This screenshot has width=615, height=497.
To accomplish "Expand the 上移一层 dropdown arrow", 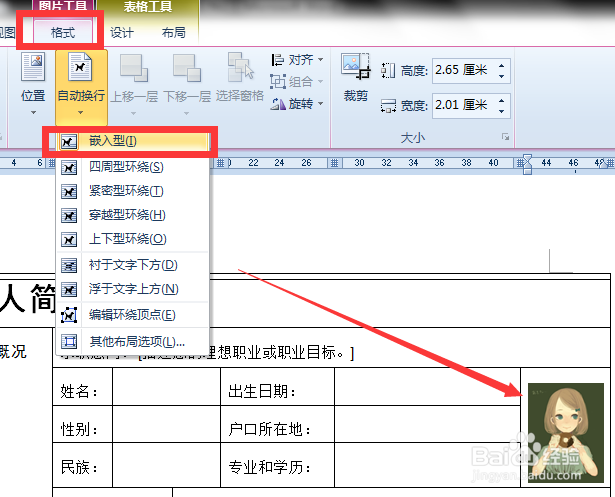I will (133, 113).
